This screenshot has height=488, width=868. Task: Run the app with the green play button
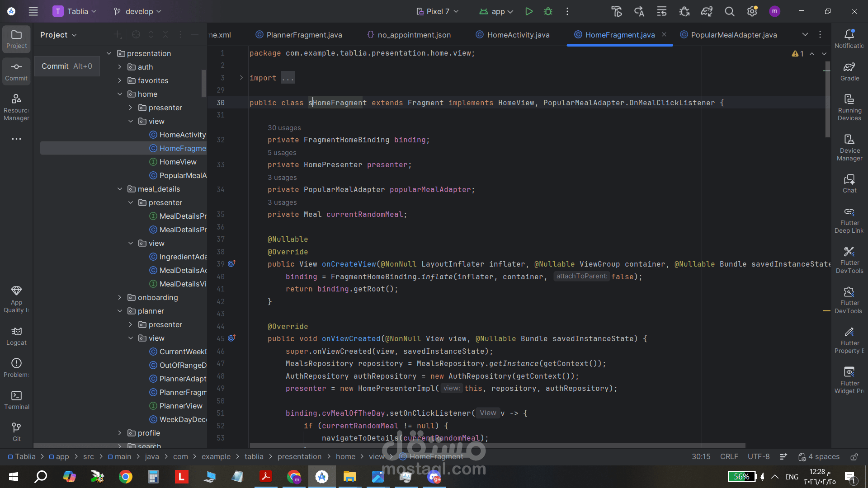[528, 11]
